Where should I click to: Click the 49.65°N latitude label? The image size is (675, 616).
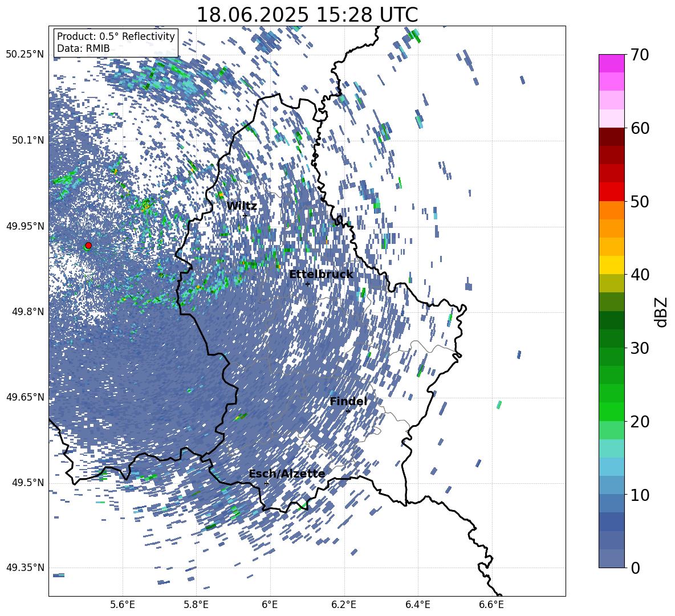(25, 397)
